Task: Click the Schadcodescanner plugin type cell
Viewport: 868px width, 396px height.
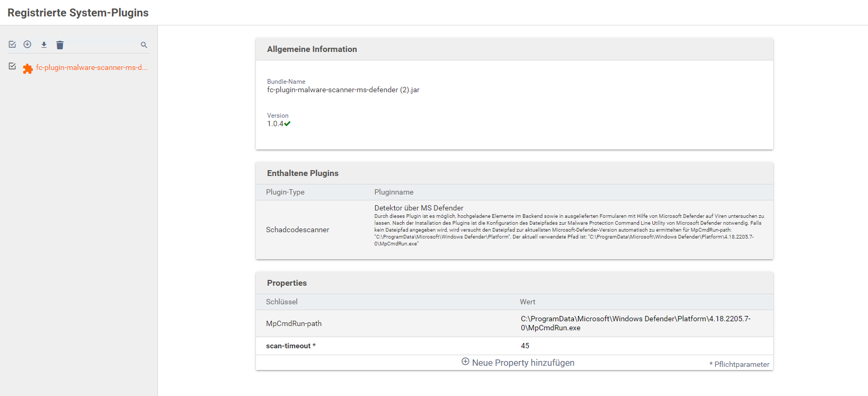Action: click(x=297, y=230)
